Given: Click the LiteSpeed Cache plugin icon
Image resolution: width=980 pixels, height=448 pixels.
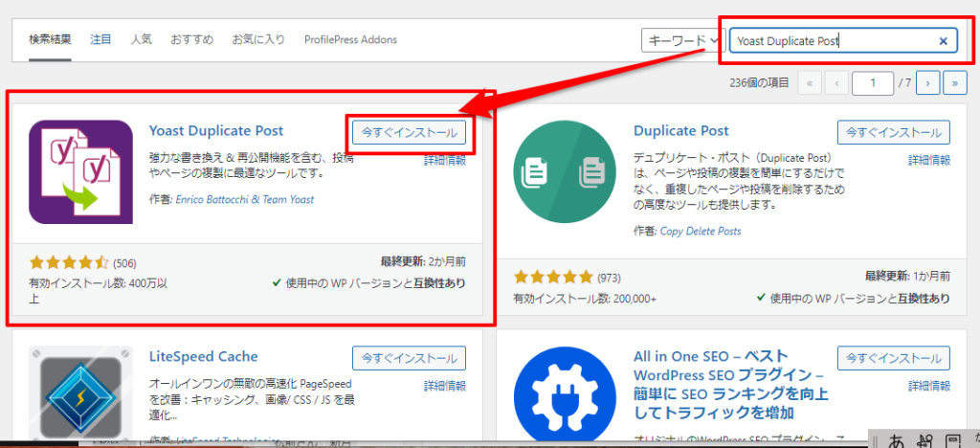Looking at the screenshot, I should (x=80, y=393).
